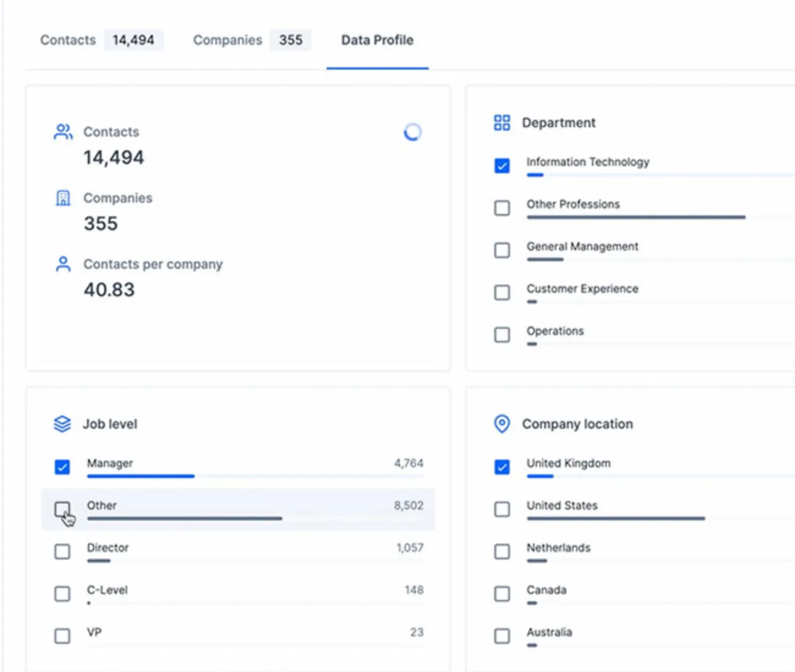
Task: Uncheck the Manager job level checkbox
Action: [x=62, y=467]
